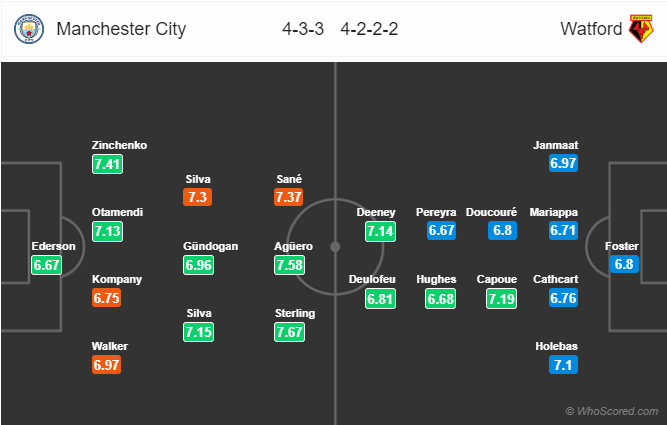
Task: Open the Manchester City team link
Action: (x=121, y=29)
